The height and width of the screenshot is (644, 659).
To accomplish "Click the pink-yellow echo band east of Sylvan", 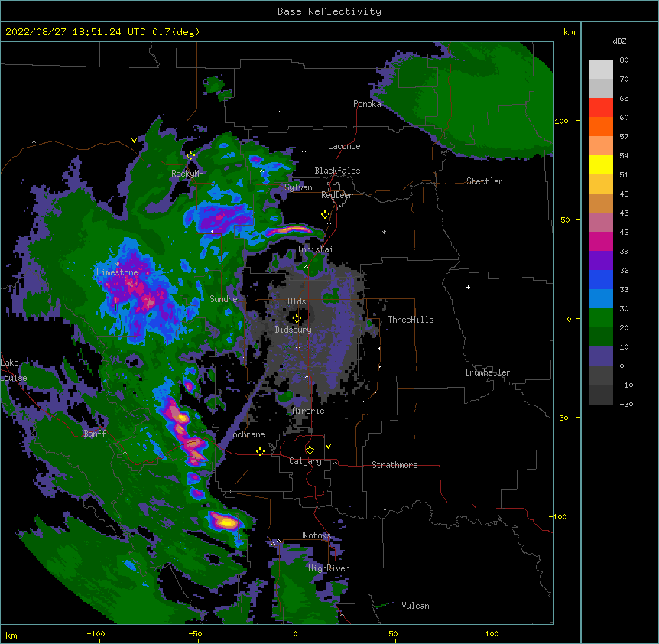I will pos(289,230).
